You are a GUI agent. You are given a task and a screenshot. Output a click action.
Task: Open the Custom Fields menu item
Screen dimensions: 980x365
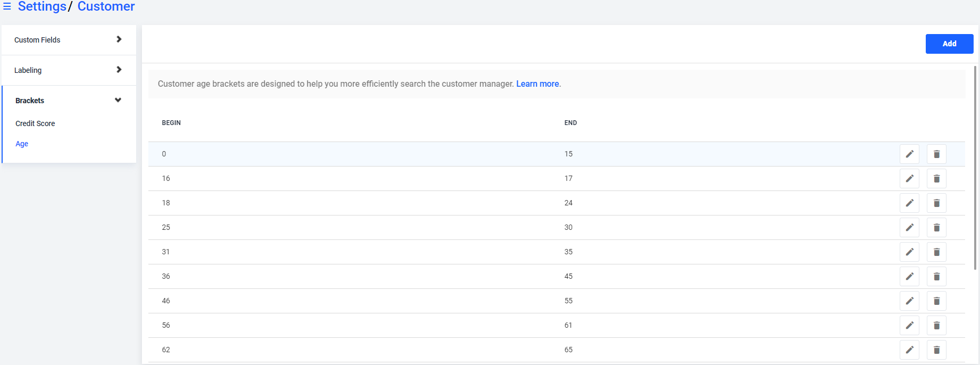coord(69,40)
